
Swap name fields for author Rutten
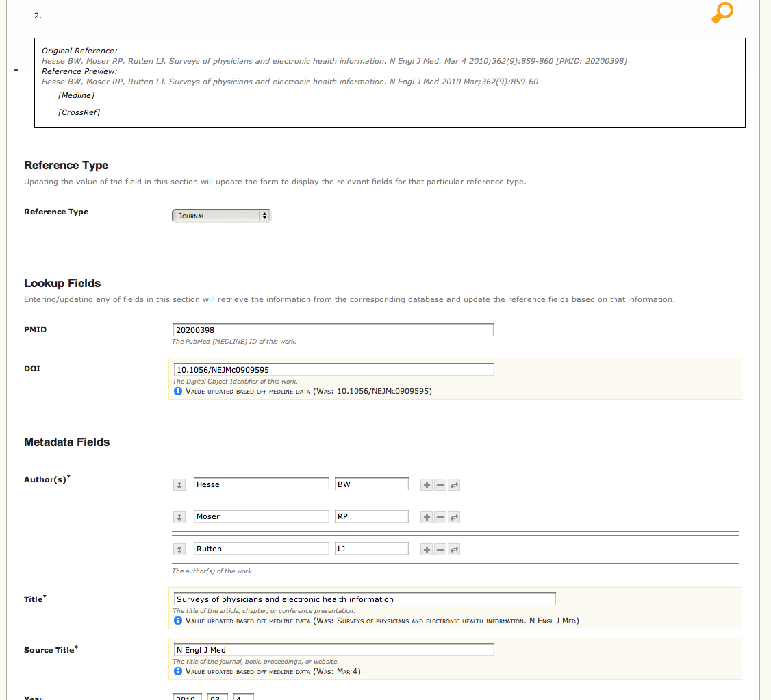[454, 549]
